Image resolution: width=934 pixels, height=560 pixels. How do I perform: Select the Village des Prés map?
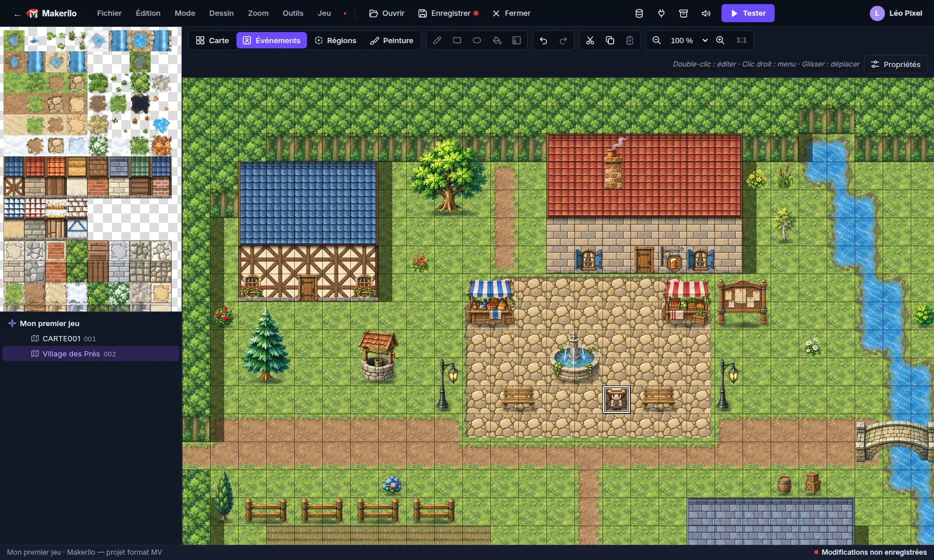click(x=90, y=353)
